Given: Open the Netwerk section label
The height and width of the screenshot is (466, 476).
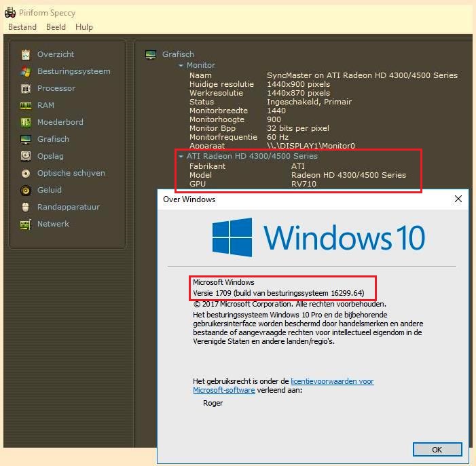Looking at the screenshot, I should 53,224.
